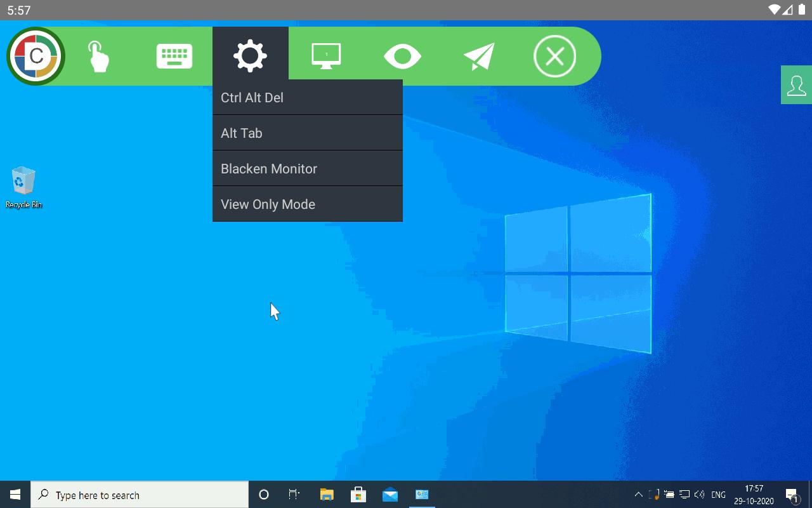Open the on-screen keyboard icon
The height and width of the screenshot is (508, 812).
(174, 57)
